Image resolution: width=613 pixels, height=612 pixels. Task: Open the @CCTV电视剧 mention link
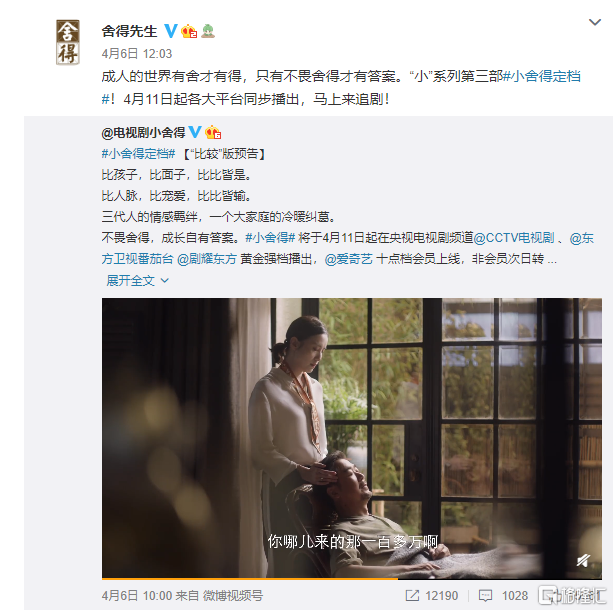pyautogui.click(x=514, y=238)
